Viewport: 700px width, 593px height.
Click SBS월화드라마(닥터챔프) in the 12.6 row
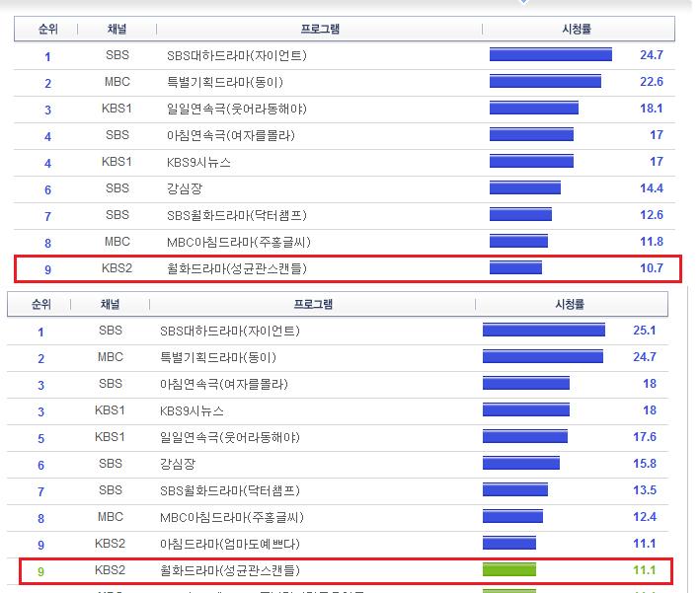point(237,215)
